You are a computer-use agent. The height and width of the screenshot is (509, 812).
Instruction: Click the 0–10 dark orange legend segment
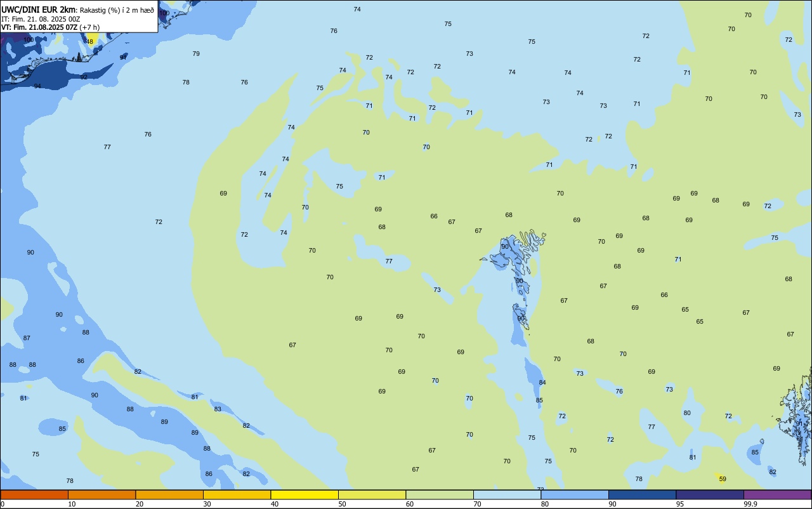coord(34,494)
